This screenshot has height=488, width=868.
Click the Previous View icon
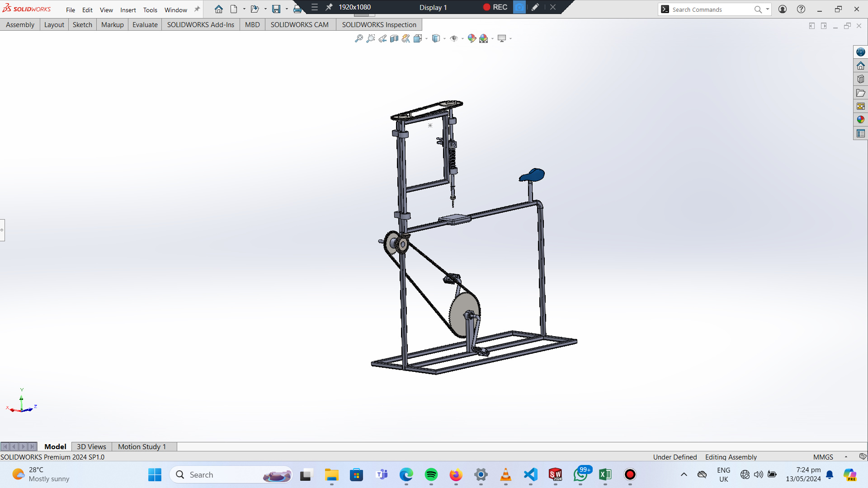(x=382, y=38)
